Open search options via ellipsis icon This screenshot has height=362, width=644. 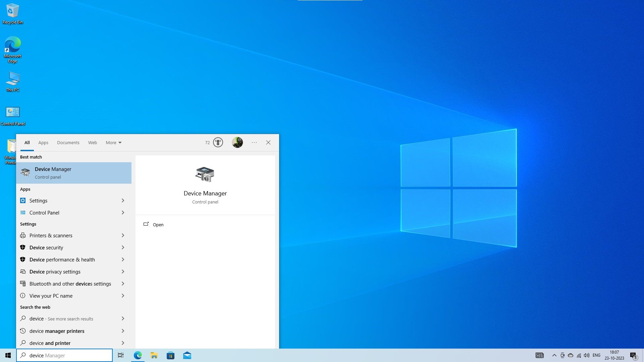pos(254,142)
